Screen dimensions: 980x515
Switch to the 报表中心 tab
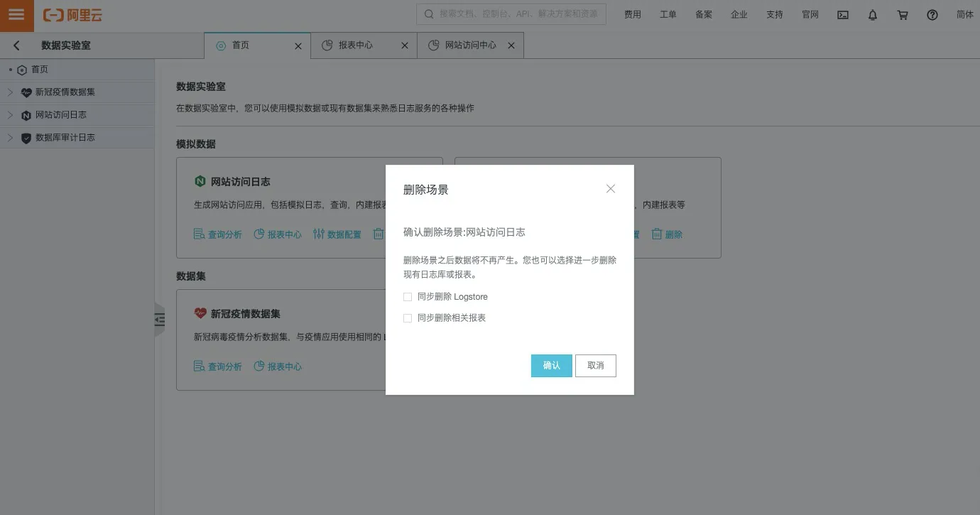click(364, 45)
